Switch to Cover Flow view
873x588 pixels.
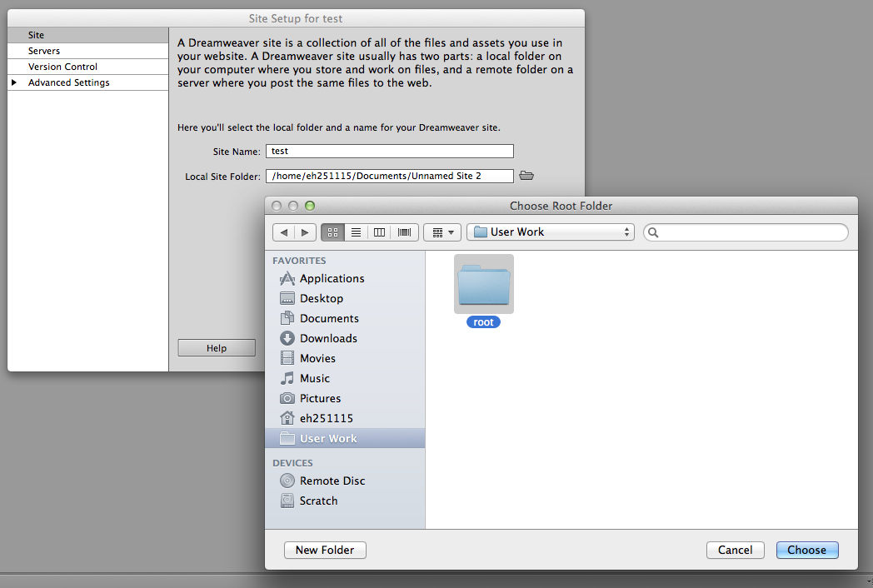(x=405, y=232)
